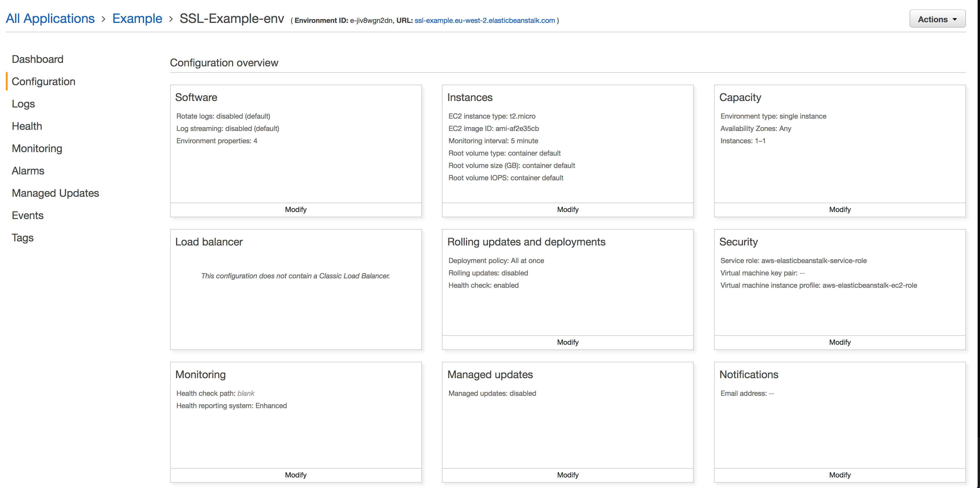980x488 pixels.
Task: Click the Software card heading
Action: click(x=196, y=97)
